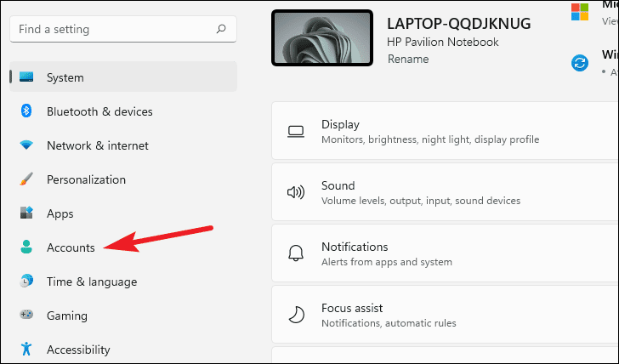Open Focus assist settings row
619x364 pixels.
(x=442, y=316)
